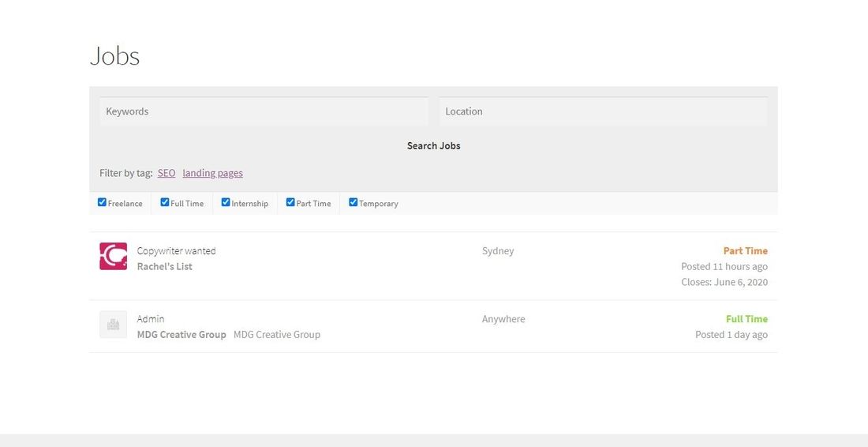Click the green Full Time job label
Viewport: 868px width, 447px height.
pos(746,319)
